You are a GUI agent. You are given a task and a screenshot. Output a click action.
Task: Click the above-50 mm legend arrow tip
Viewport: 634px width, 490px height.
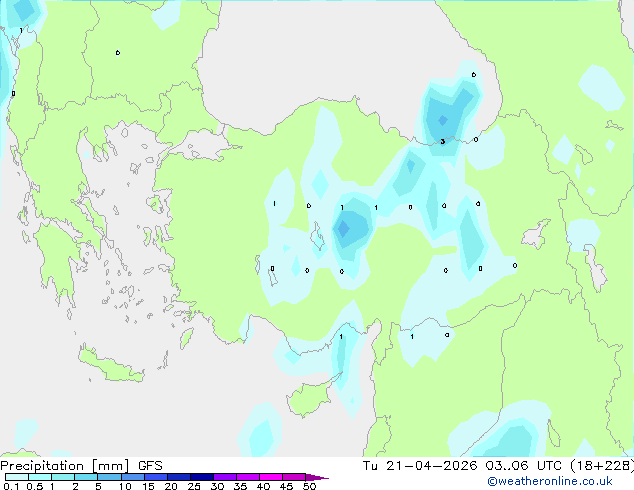point(317,477)
